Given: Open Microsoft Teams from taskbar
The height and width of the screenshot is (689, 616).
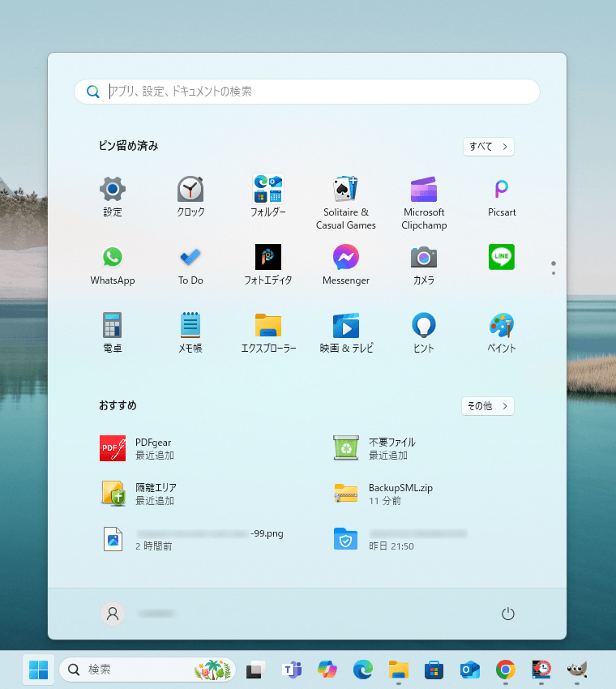Looking at the screenshot, I should 291,670.
